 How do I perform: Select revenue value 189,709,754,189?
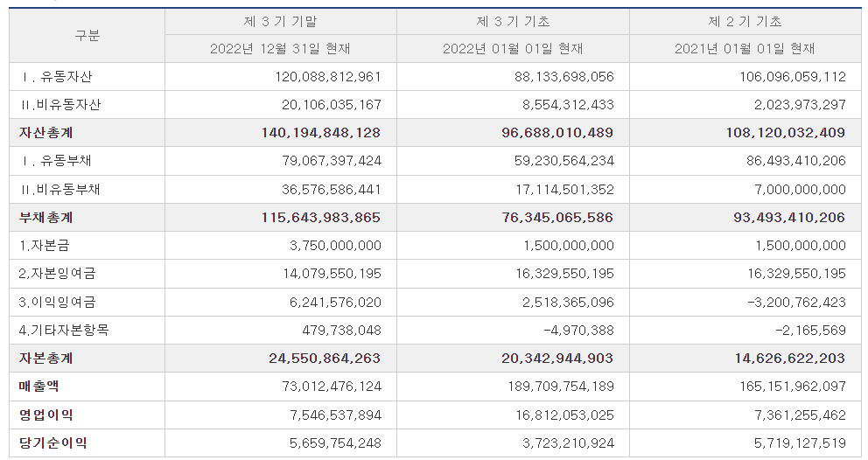[562, 387]
